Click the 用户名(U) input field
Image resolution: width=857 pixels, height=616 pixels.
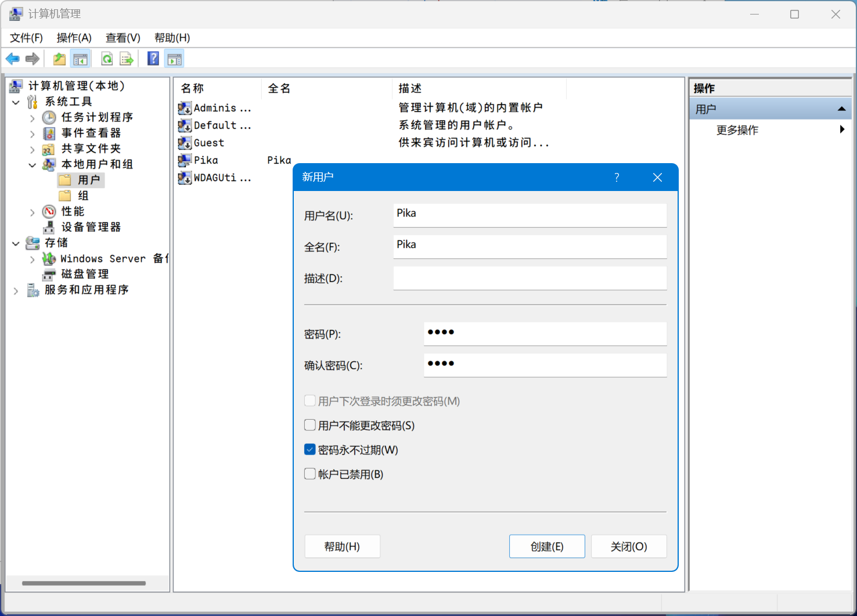[x=530, y=215]
